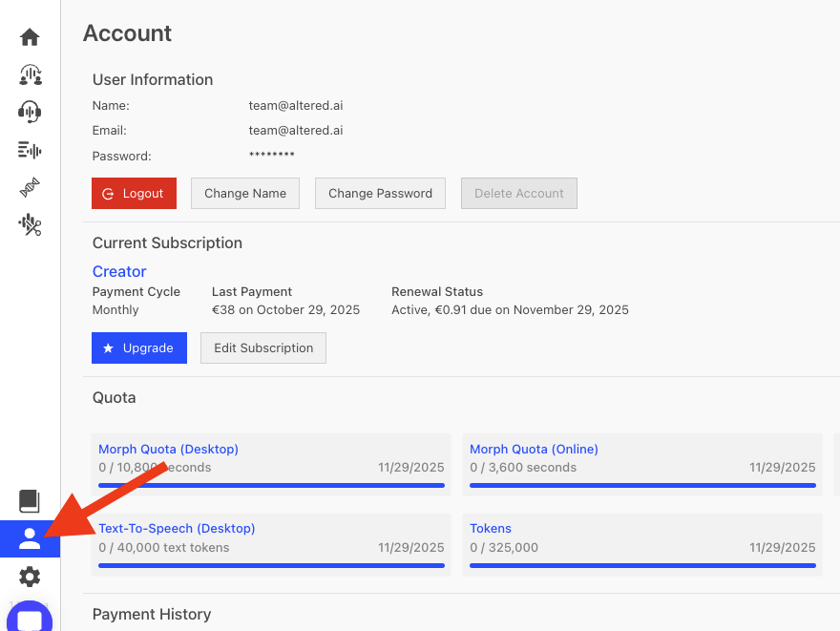Open the DNA voice tool
The height and width of the screenshot is (631, 840).
click(30, 187)
